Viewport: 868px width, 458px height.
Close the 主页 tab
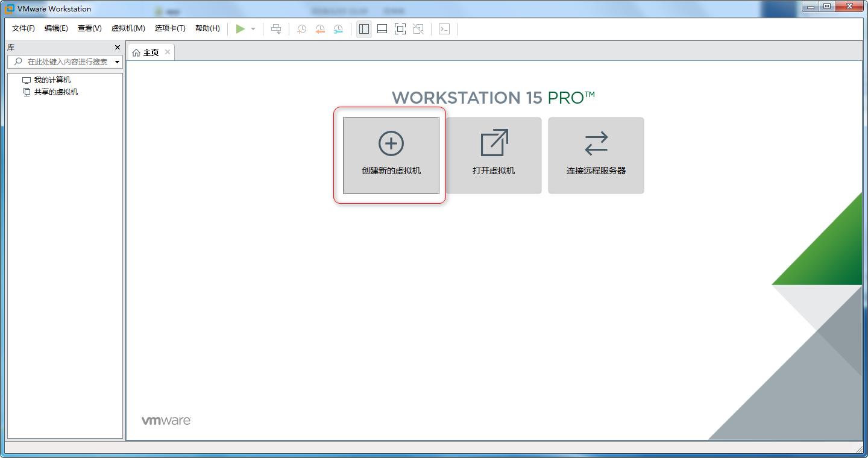pos(168,52)
